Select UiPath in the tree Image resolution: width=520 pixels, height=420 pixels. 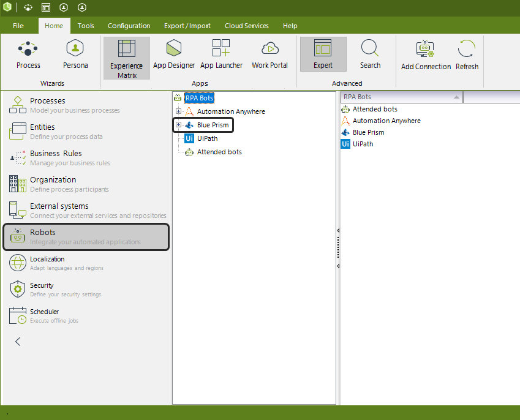(208, 138)
